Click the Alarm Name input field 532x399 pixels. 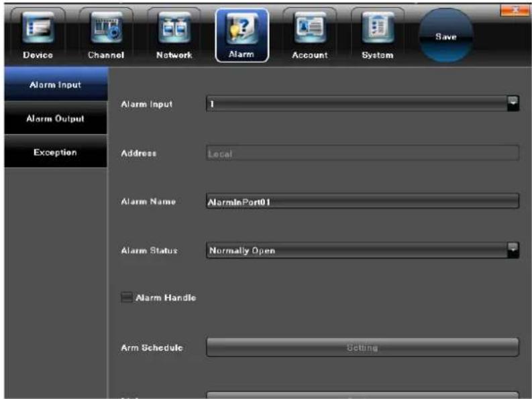(x=362, y=202)
